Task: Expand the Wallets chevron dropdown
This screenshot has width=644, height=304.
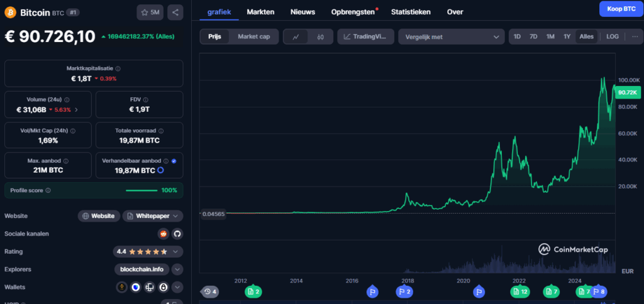Action: pos(177,287)
